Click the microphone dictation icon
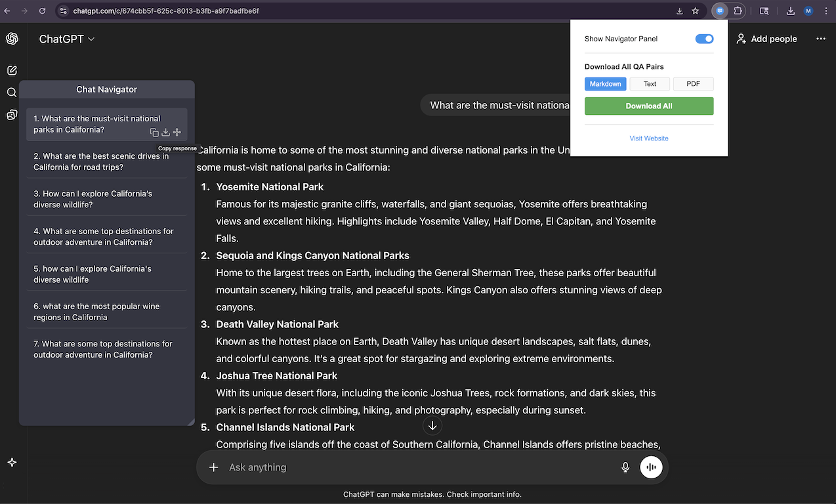This screenshot has height=504, width=836. point(625,467)
